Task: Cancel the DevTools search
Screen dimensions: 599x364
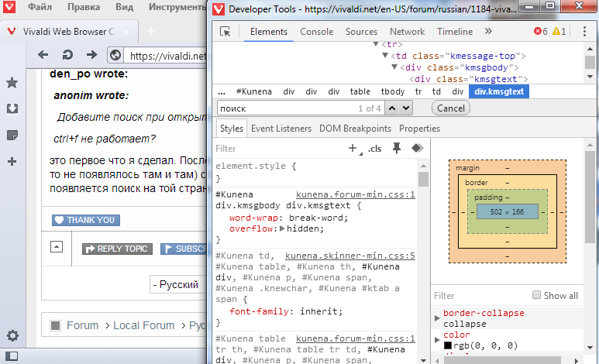Action: pyautogui.click(x=451, y=108)
